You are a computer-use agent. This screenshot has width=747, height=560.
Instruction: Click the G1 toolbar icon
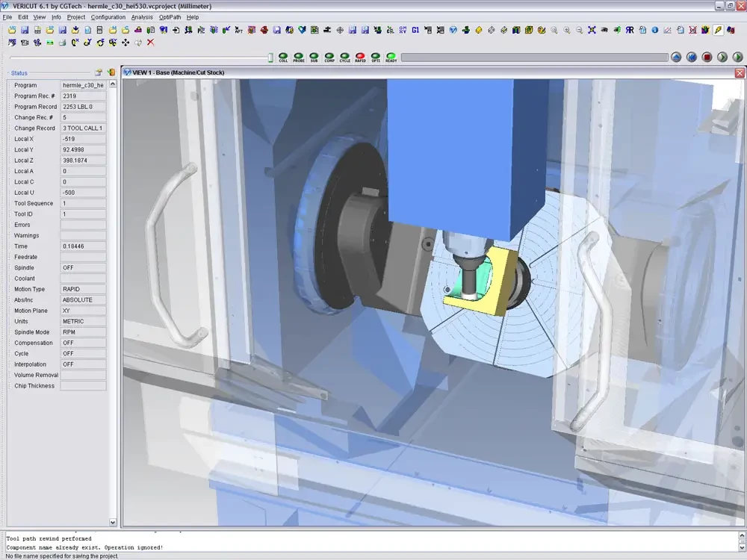[x=415, y=31]
